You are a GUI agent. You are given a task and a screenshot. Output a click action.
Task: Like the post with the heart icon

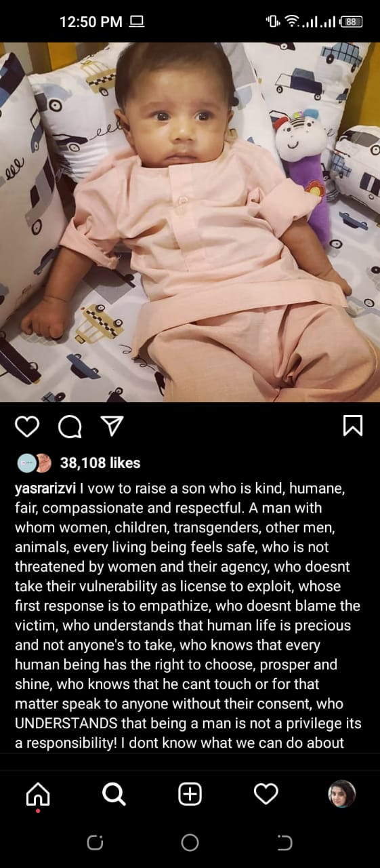pyautogui.click(x=27, y=426)
